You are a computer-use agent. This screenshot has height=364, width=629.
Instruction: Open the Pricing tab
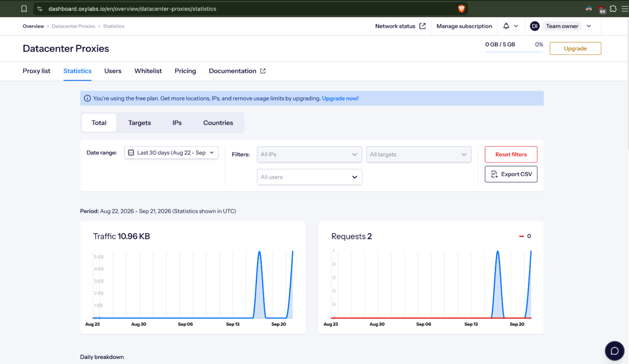(185, 71)
